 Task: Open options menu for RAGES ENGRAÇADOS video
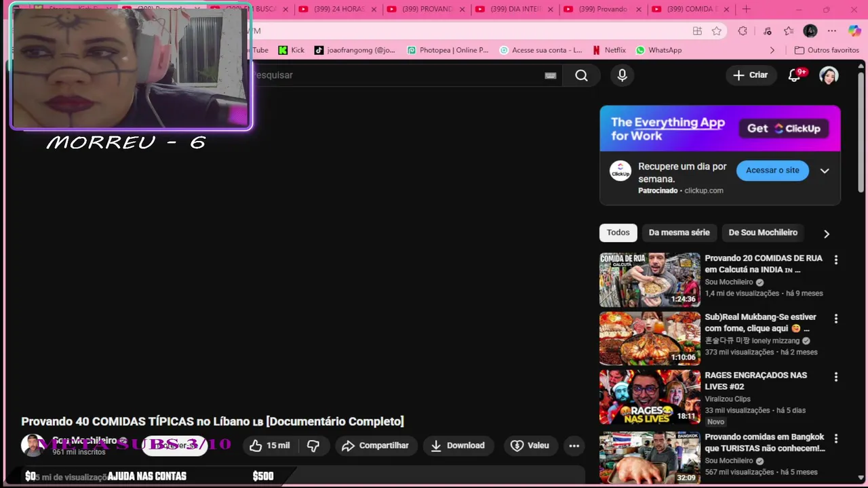tap(835, 377)
